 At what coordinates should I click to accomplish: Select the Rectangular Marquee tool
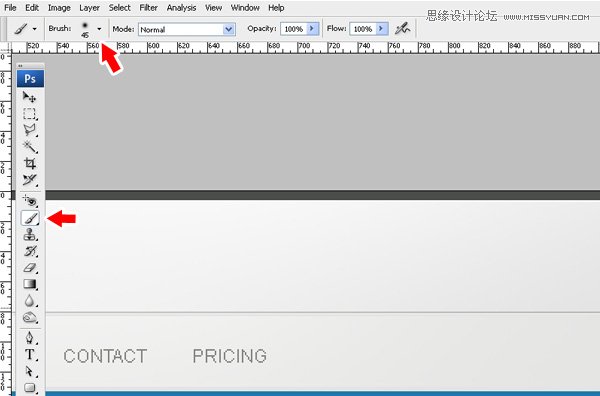tap(29, 114)
